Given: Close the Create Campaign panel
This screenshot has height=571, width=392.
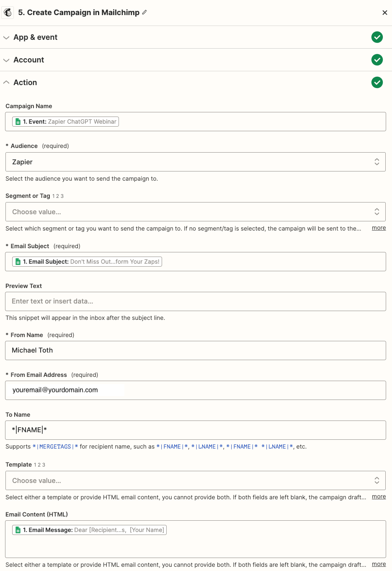Looking at the screenshot, I should click(x=384, y=13).
